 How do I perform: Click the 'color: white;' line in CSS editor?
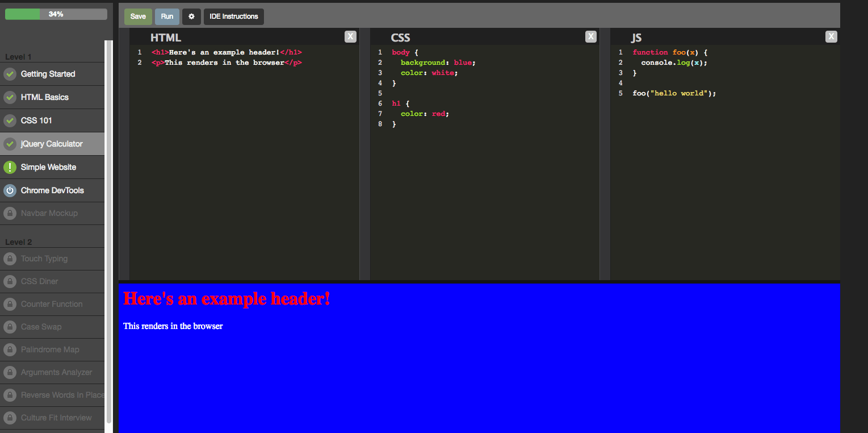(429, 73)
